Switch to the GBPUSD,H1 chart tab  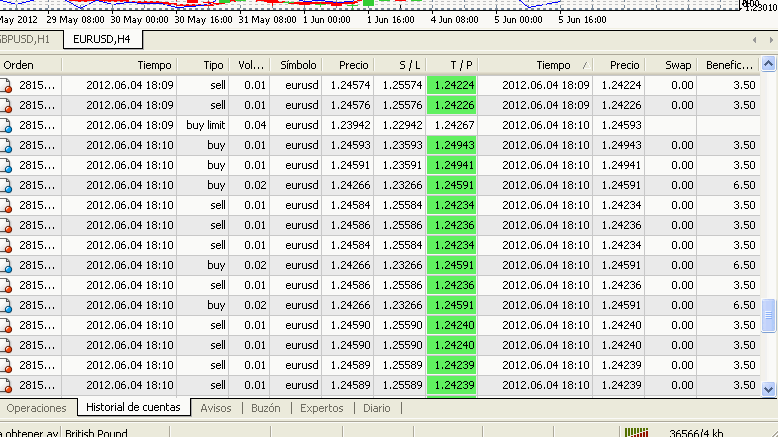click(28, 39)
